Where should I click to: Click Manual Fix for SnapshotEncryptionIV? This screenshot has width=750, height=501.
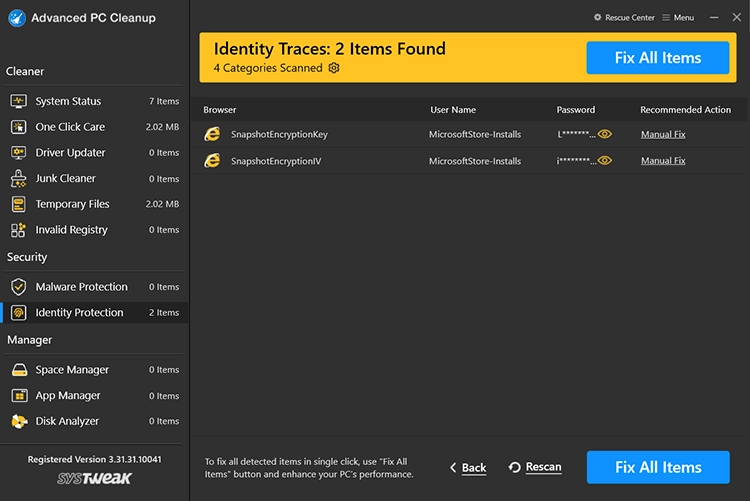[663, 161]
